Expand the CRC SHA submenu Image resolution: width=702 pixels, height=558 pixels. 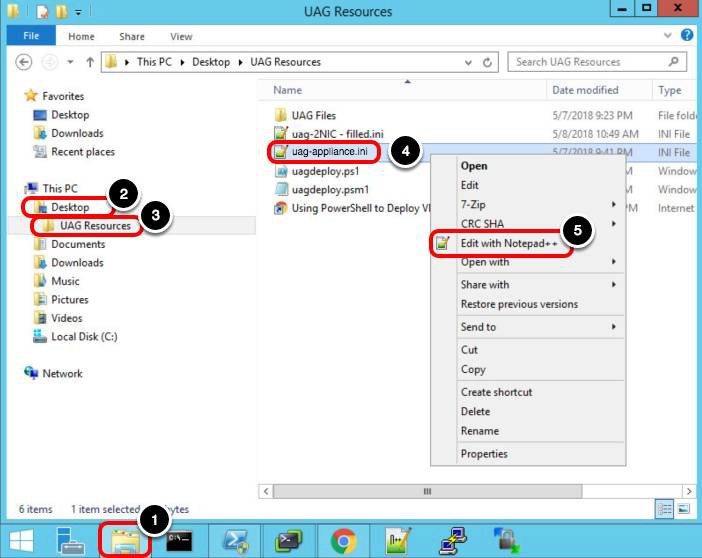[614, 223]
